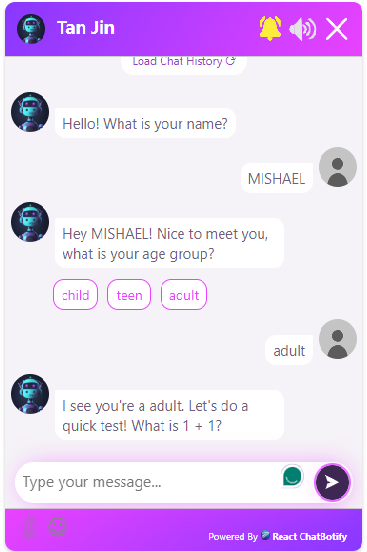This screenshot has height=552, width=367.
Task: Open the emoji picker smiley icon
Action: (x=57, y=527)
